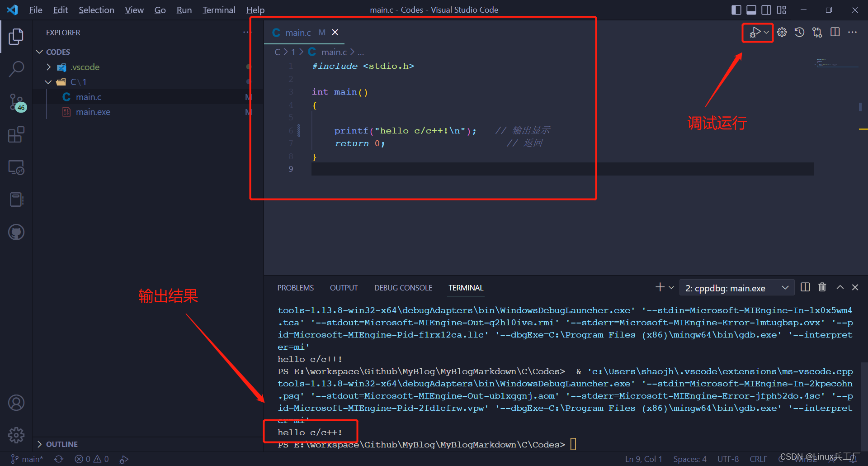Screen dimensions: 868x466
Task: Open dropdown arrow beside debug run button
Action: [x=766, y=33]
